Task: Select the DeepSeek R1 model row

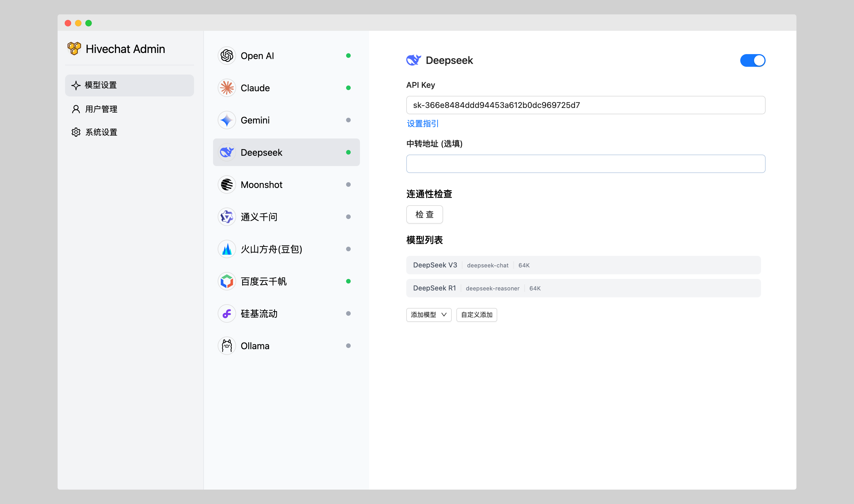Action: [x=583, y=288]
